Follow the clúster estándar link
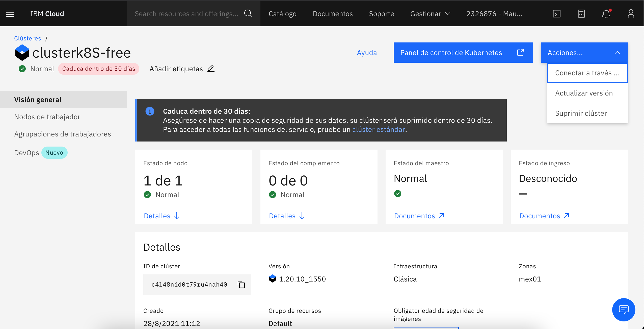The height and width of the screenshot is (329, 644). 379,129
